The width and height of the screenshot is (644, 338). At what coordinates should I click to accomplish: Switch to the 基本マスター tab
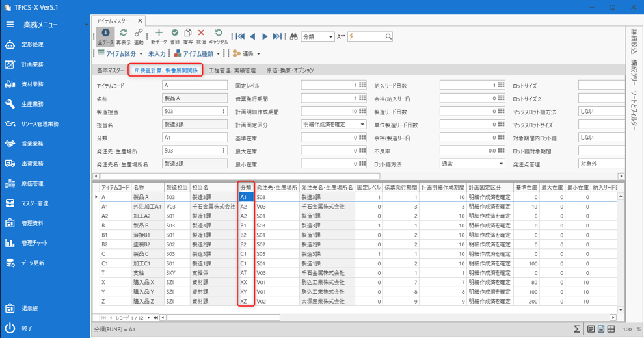[111, 70]
